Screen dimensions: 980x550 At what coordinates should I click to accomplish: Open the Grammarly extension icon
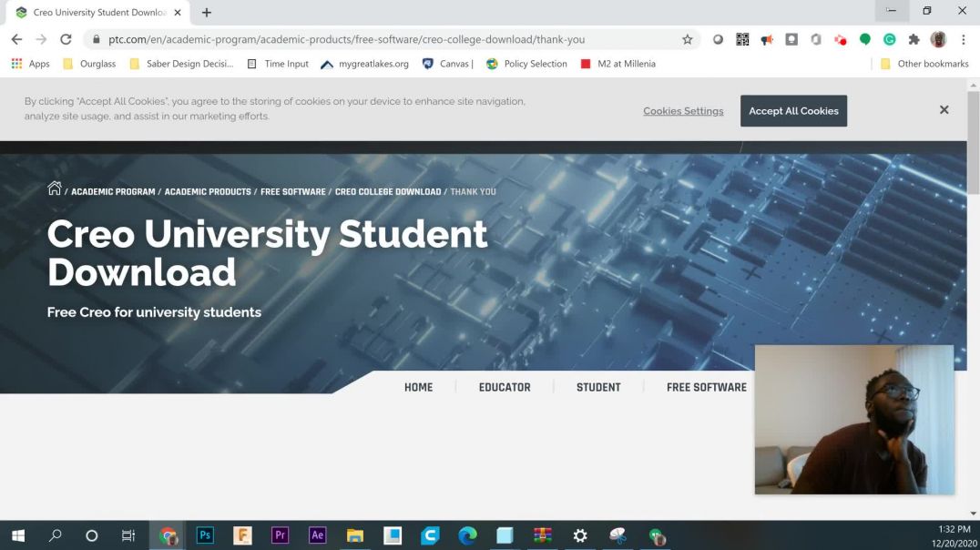[x=889, y=39]
